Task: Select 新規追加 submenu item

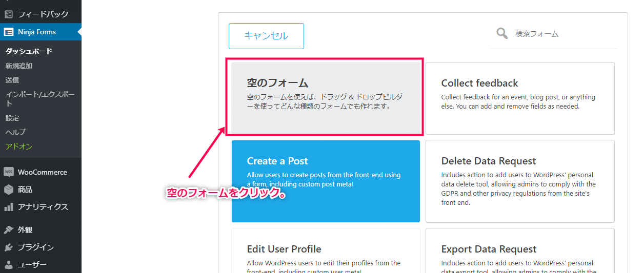Action: (19, 66)
